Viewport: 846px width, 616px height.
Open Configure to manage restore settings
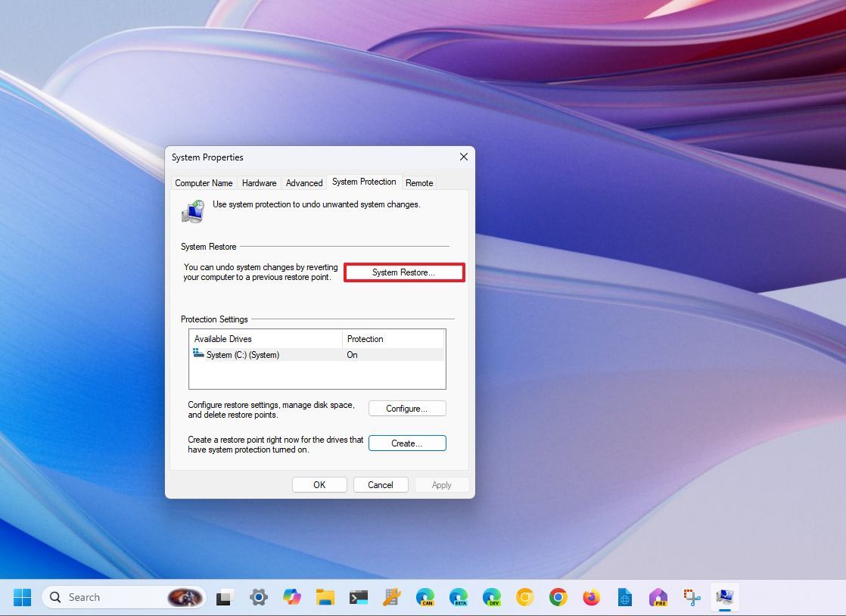click(407, 408)
